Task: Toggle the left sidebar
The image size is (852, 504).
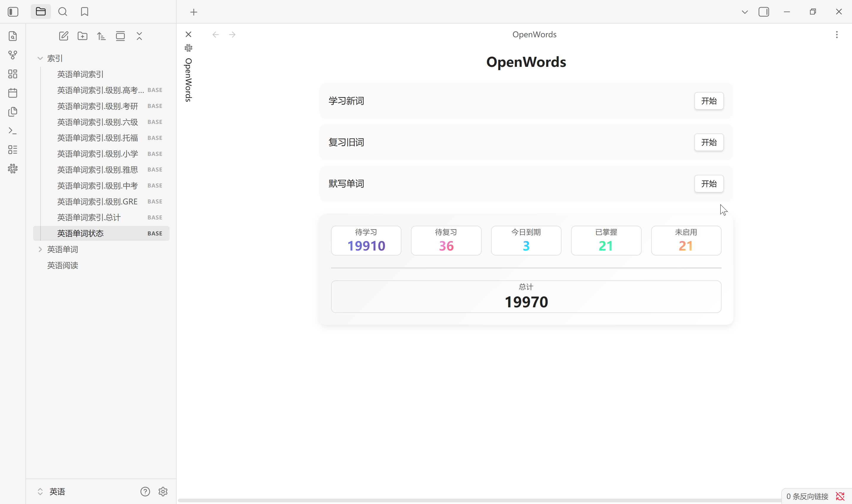Action: click(x=13, y=12)
